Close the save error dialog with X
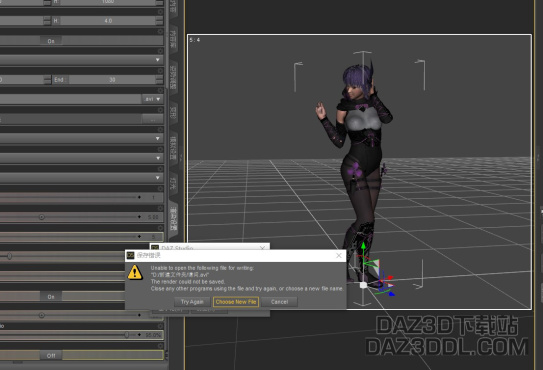 point(339,256)
